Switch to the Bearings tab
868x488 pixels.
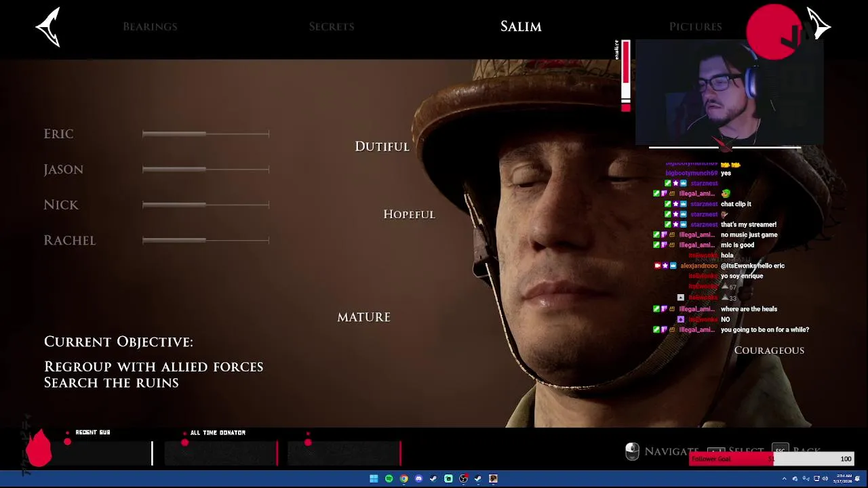(150, 26)
